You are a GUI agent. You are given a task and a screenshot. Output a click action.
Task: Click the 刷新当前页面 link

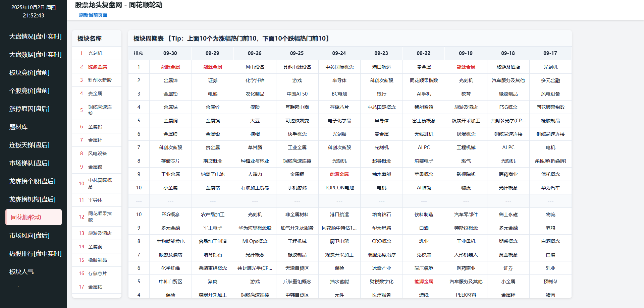tap(93, 15)
